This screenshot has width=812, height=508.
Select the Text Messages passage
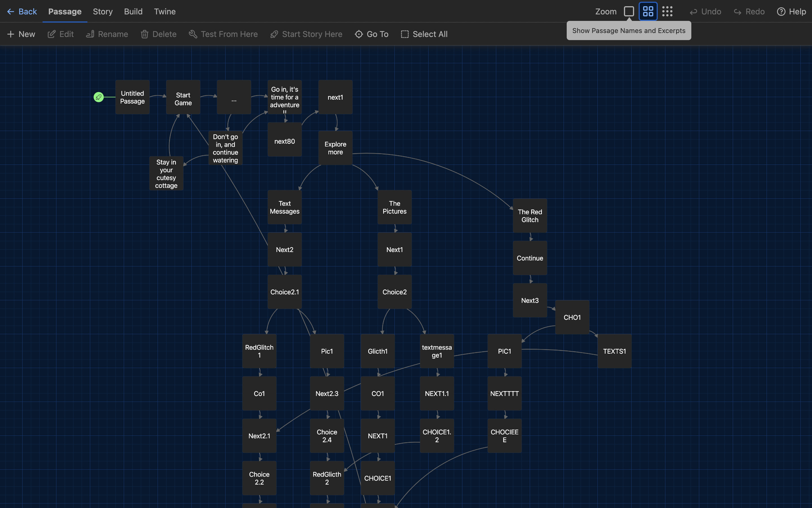pyautogui.click(x=284, y=207)
